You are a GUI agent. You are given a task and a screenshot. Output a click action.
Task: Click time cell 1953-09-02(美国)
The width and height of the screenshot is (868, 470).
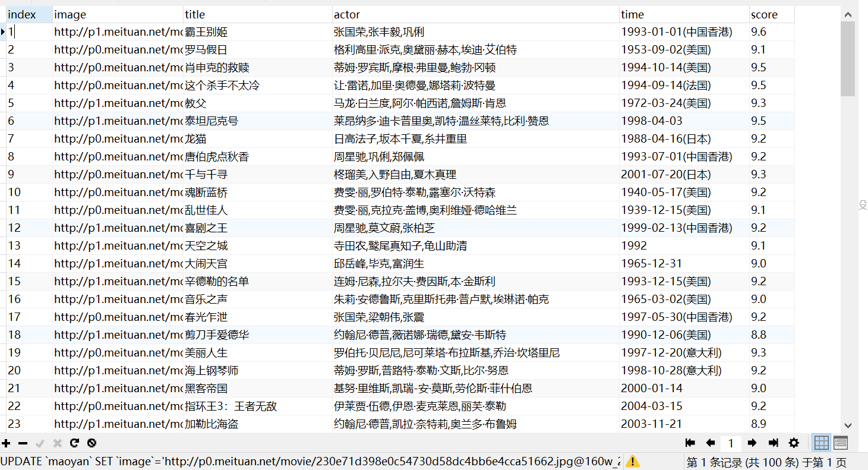point(684,50)
